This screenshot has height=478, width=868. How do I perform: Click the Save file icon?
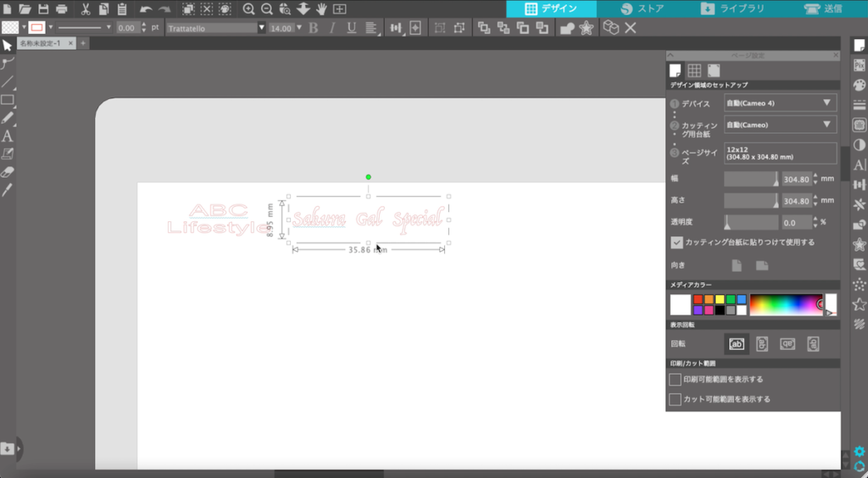pos(43,9)
